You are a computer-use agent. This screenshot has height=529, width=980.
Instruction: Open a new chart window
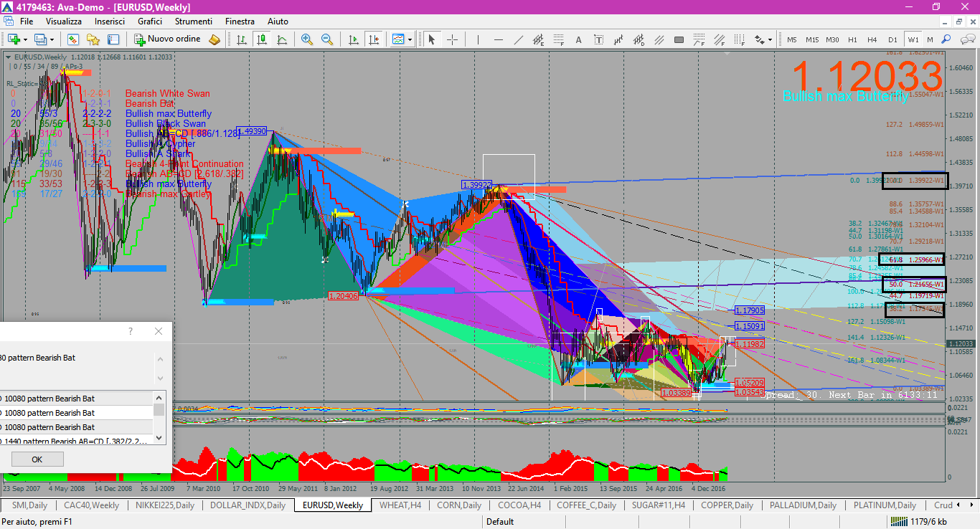(x=13, y=39)
